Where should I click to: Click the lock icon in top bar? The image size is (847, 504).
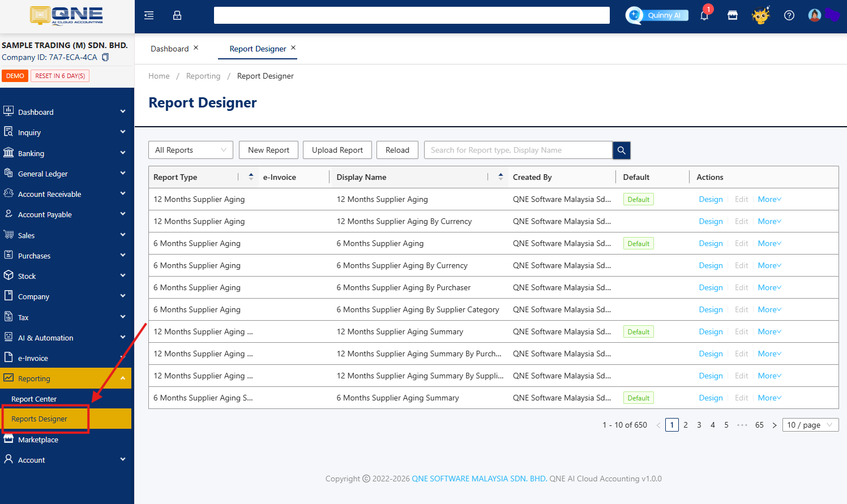[x=177, y=15]
